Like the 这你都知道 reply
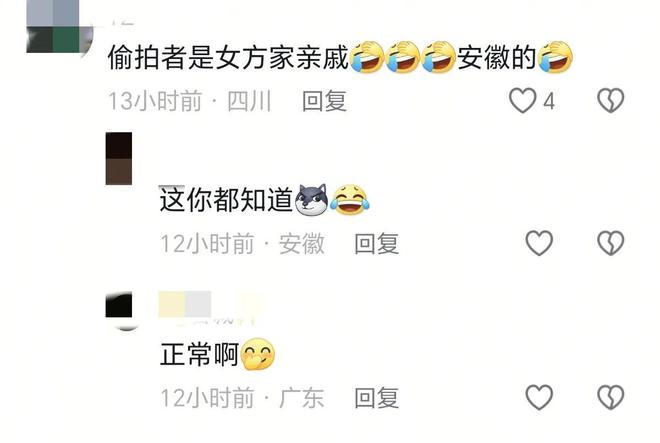The width and height of the screenshot is (660, 443). coord(539,243)
